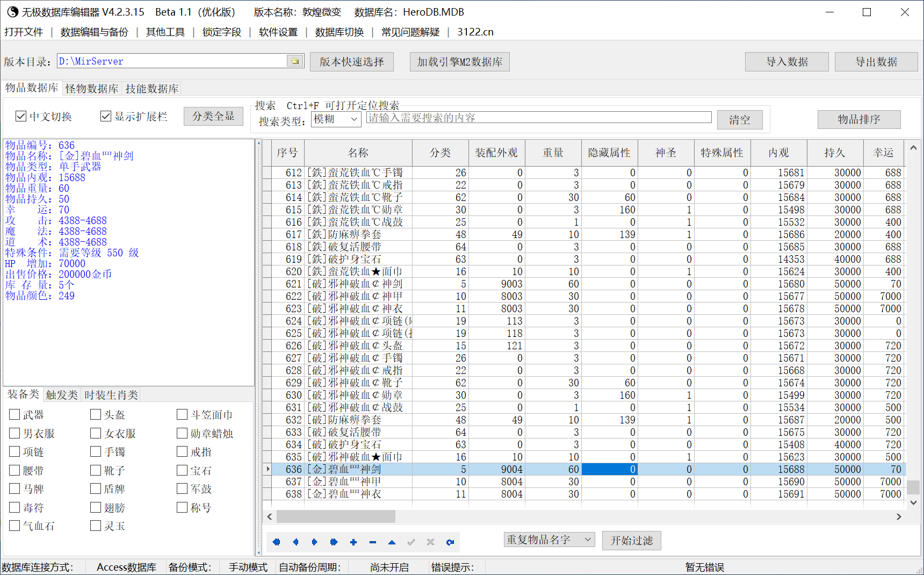Screen dimensions: 924x575
Task: Click the vertical scrollbar thumb of the table
Action: point(913,487)
